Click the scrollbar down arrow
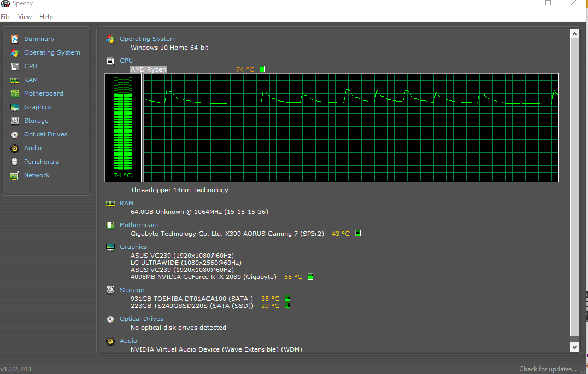Image resolution: width=588 pixels, height=374 pixels. (574, 347)
